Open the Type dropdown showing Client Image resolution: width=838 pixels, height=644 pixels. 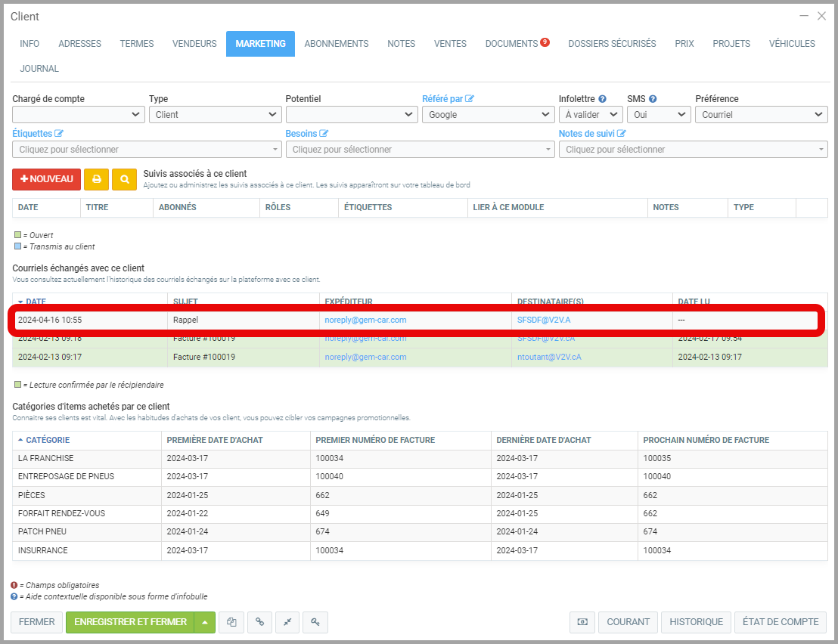coord(215,115)
